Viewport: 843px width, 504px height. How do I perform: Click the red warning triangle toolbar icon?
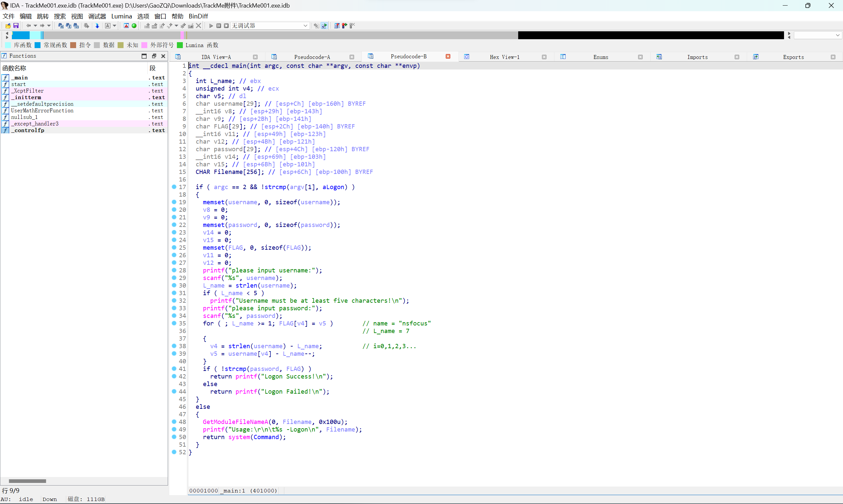[126, 26]
